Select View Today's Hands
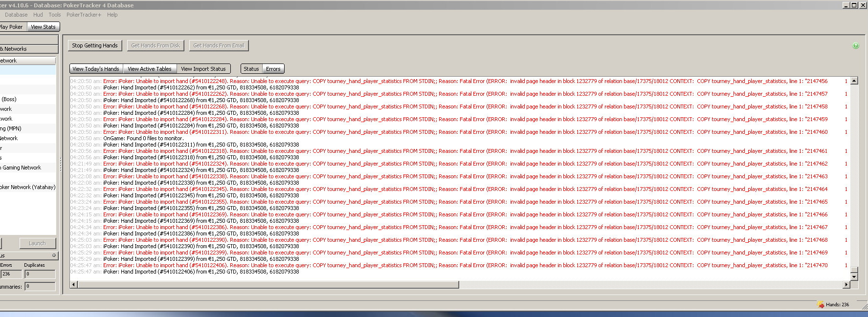 (96, 69)
